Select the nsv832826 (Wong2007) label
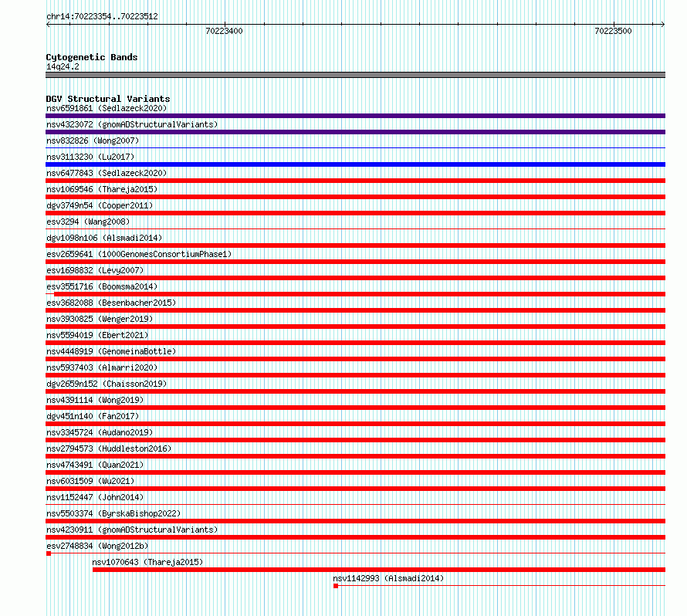Screen dimensions: 687x616 93,140
